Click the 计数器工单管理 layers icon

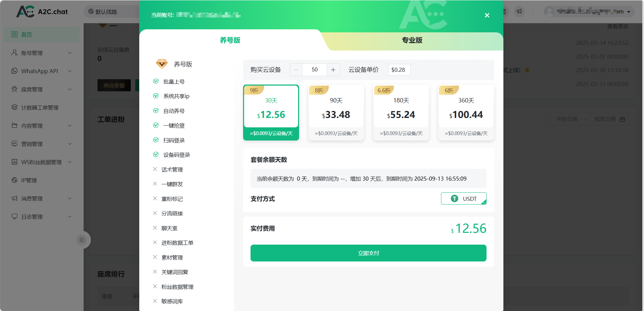(14, 107)
